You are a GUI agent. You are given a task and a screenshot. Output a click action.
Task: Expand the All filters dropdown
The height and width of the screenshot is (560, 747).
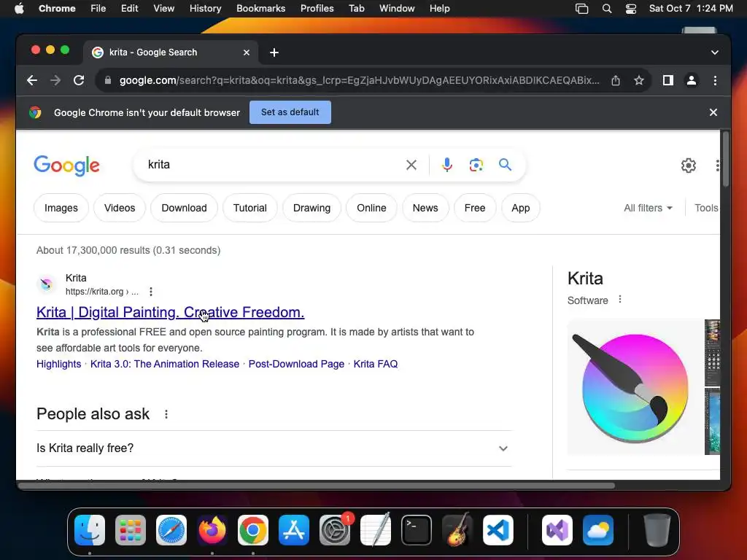tap(648, 208)
